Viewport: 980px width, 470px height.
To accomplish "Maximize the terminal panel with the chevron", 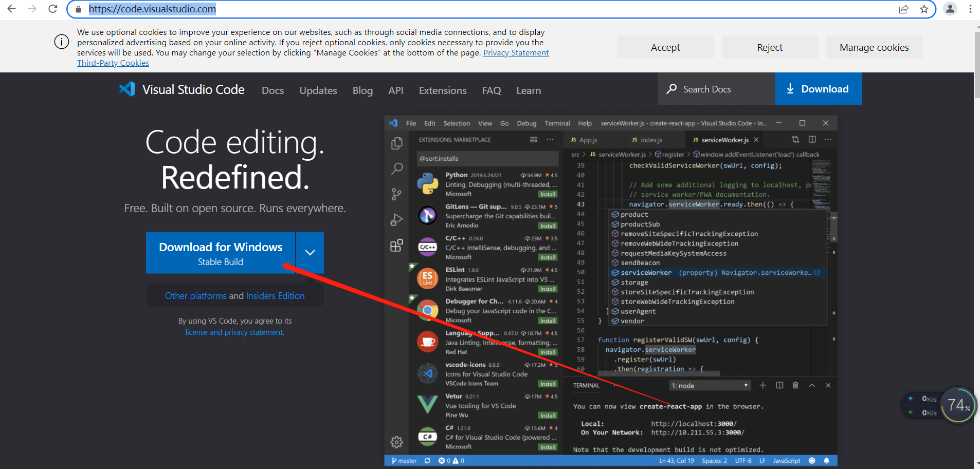I will click(x=811, y=385).
